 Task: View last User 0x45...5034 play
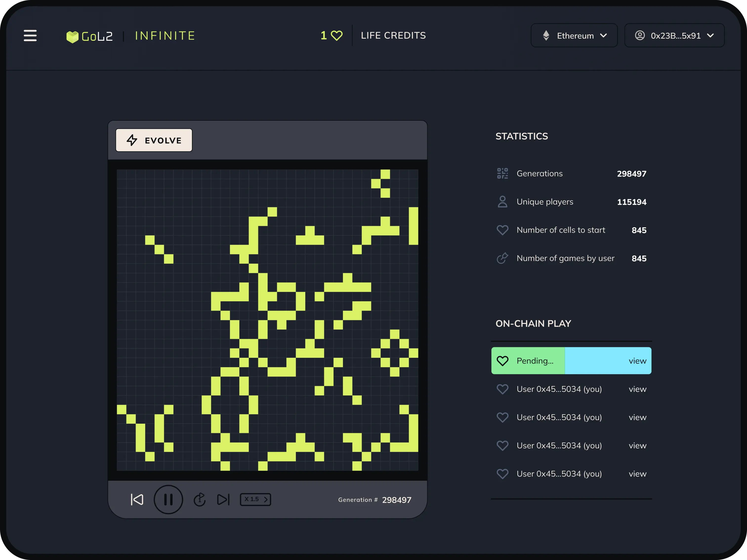pos(637,474)
